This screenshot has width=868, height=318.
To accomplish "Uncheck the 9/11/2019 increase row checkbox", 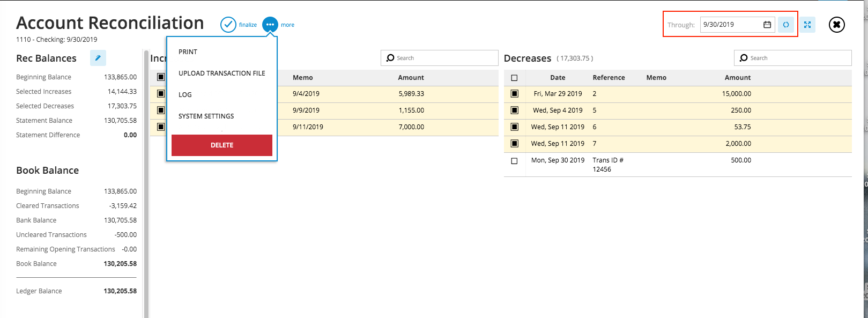I will pyautogui.click(x=161, y=127).
